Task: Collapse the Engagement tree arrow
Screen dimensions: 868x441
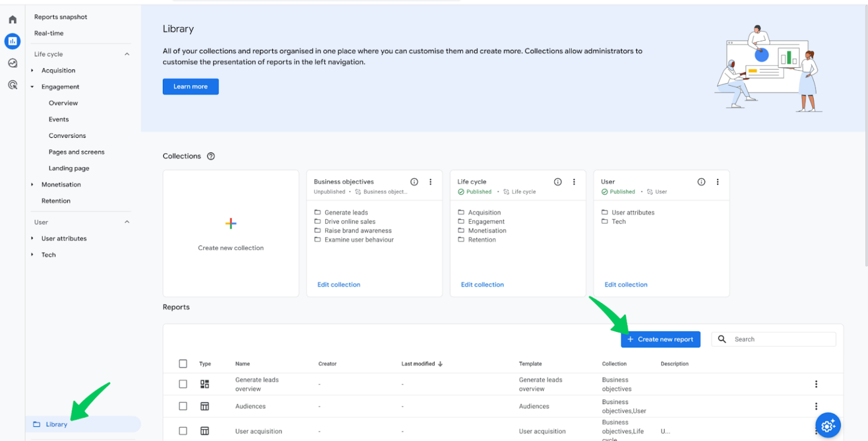Action: 33,87
